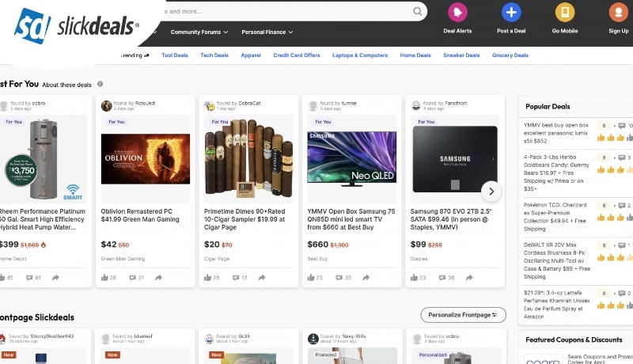The image size is (633, 364).
Task: Open the Grocery Deals category
Action: pos(510,55)
